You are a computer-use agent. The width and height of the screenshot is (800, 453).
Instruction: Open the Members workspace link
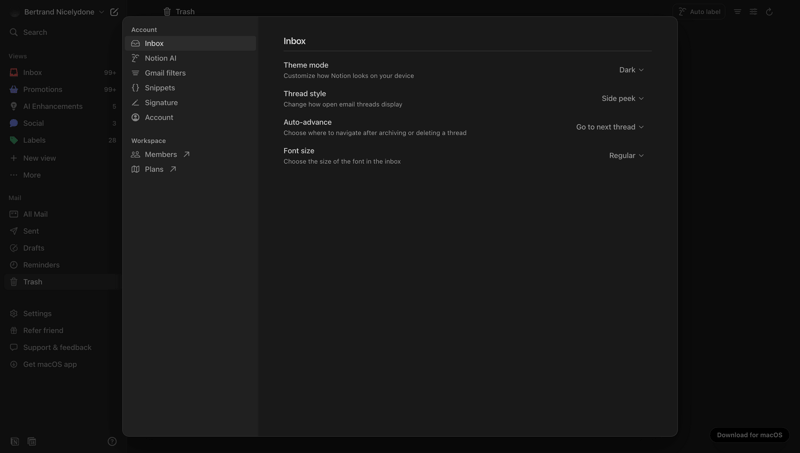click(x=190, y=155)
